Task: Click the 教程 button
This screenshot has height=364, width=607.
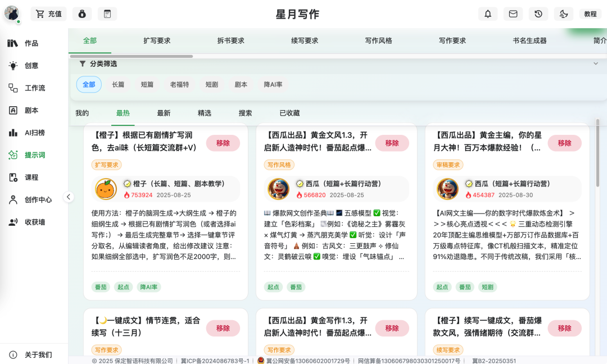Action: pos(590,14)
